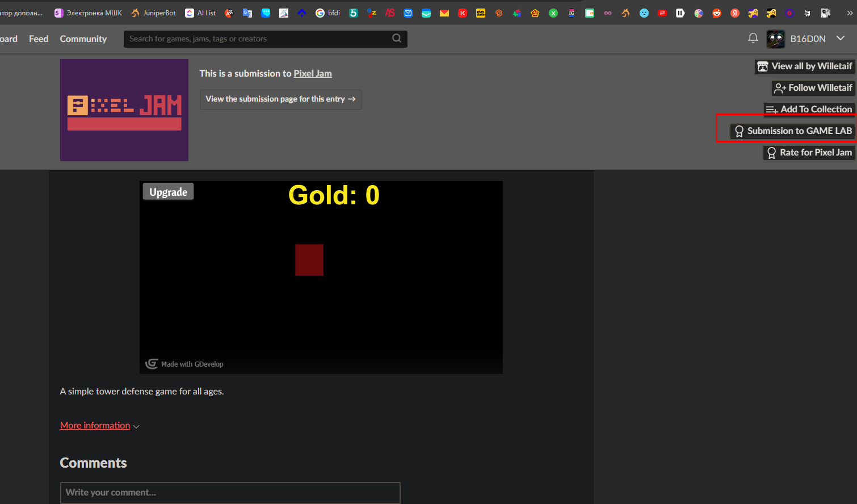Click the B16D0N profile avatar
857x504 pixels.
775,39
